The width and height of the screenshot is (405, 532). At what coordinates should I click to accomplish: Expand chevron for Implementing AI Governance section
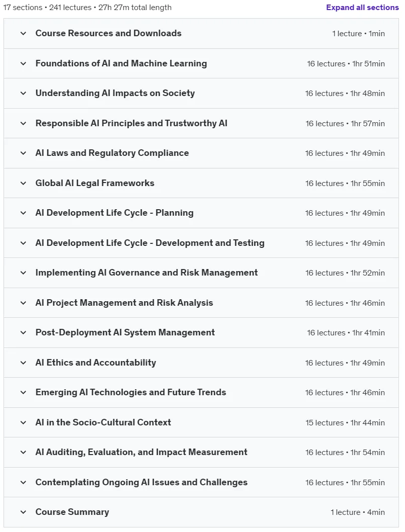(23, 273)
